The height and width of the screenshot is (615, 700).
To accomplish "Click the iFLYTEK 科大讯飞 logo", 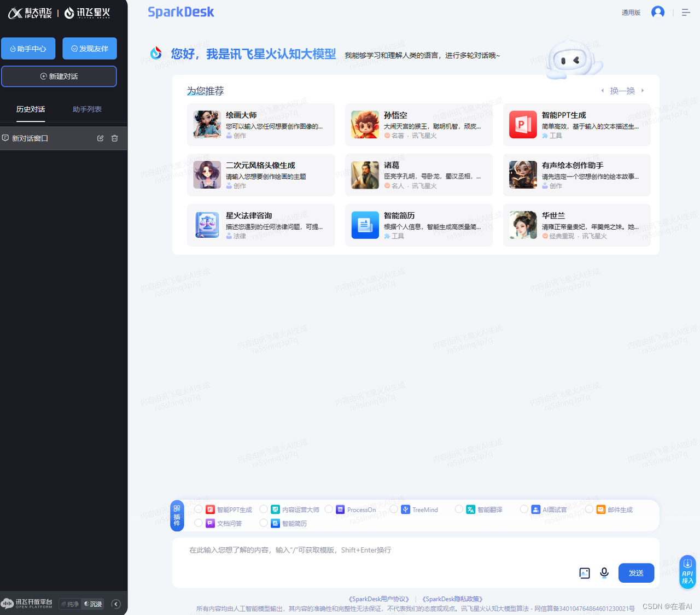I will pos(30,13).
